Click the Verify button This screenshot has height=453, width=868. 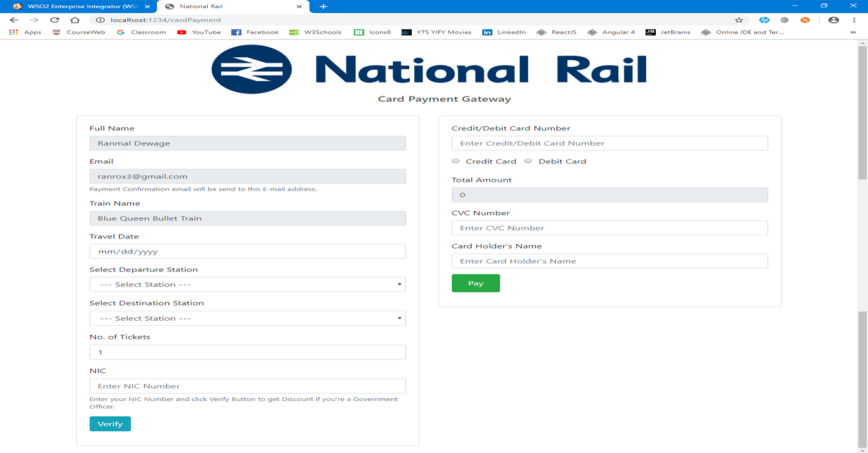click(x=110, y=424)
